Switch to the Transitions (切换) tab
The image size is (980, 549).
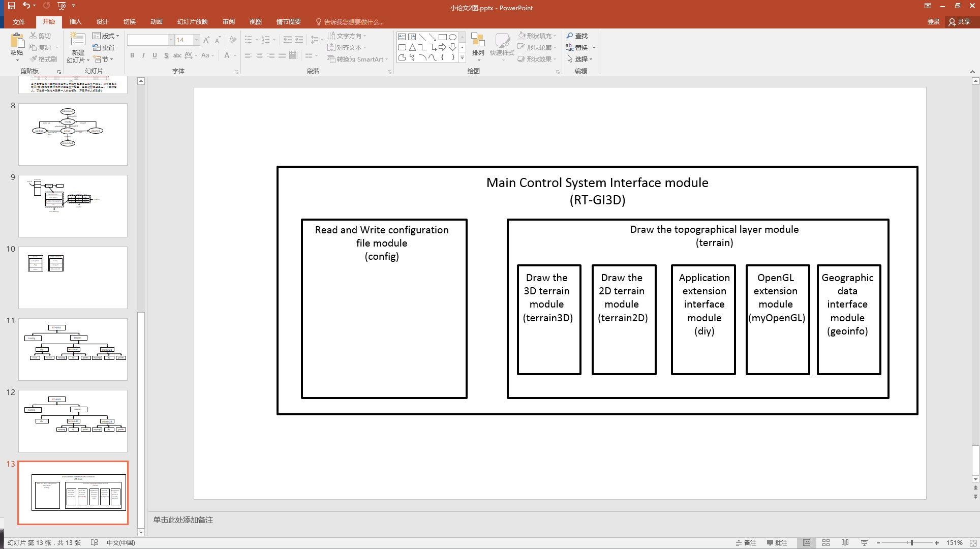(130, 22)
